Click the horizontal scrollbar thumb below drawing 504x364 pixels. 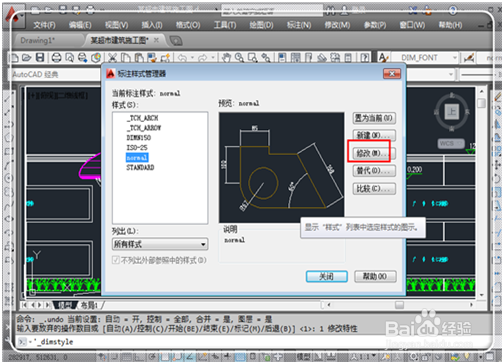pyautogui.click(x=399, y=305)
